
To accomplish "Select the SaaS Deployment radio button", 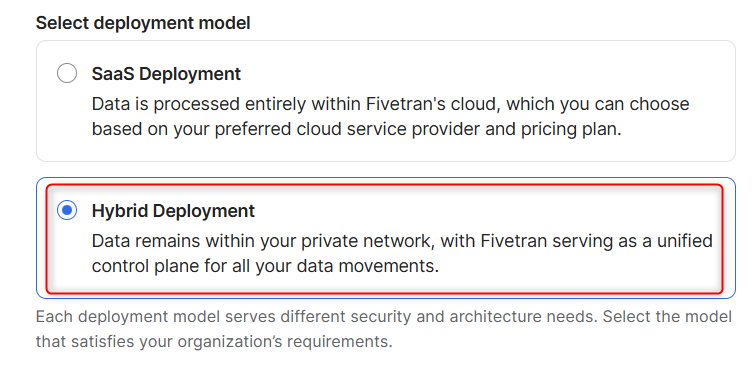I will pyautogui.click(x=67, y=74).
